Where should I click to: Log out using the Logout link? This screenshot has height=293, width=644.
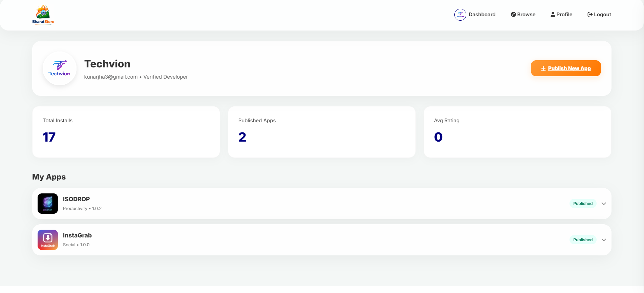(x=599, y=15)
